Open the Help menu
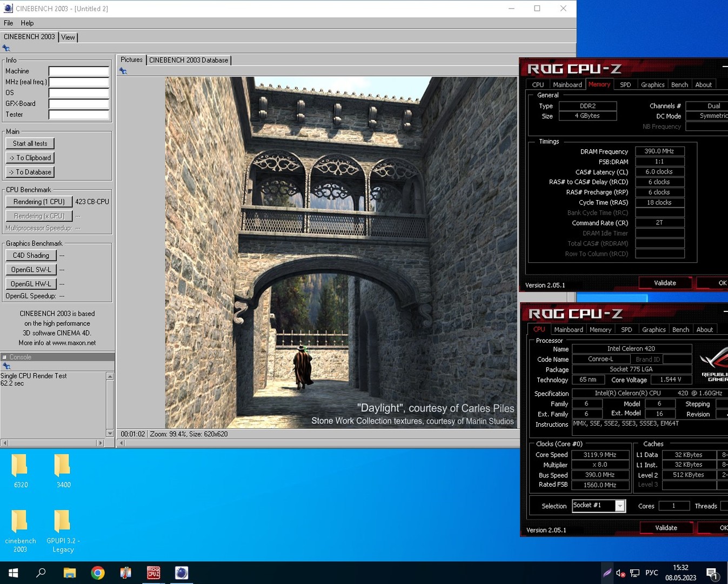 pyautogui.click(x=27, y=23)
